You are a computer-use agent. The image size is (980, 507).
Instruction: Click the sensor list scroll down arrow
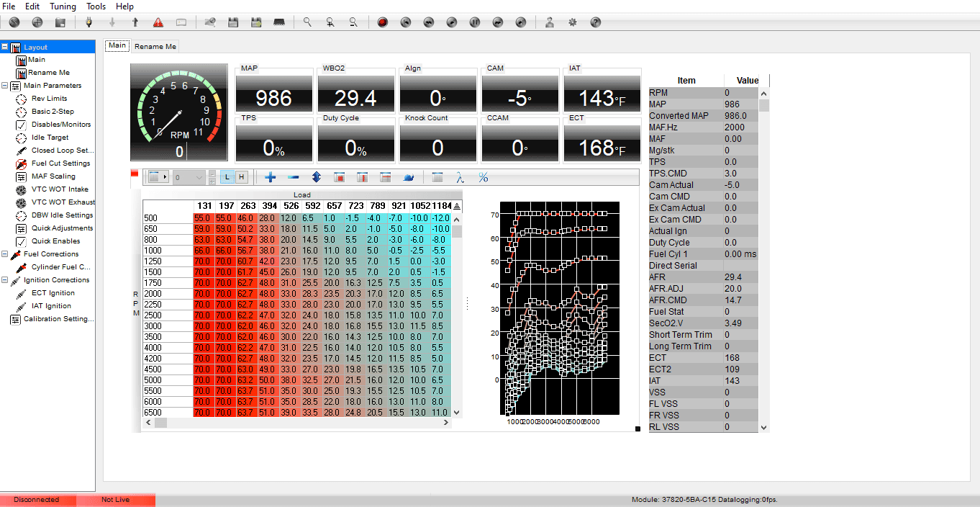[x=764, y=427]
